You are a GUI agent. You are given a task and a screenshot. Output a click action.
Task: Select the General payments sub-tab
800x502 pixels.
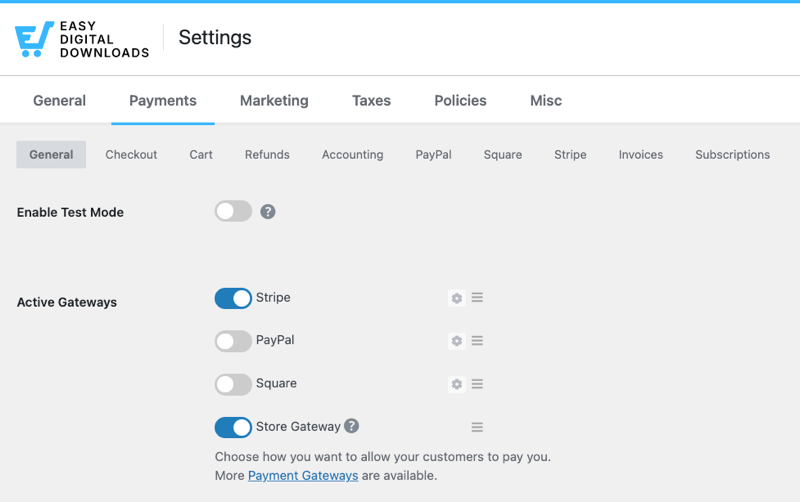pos(51,155)
